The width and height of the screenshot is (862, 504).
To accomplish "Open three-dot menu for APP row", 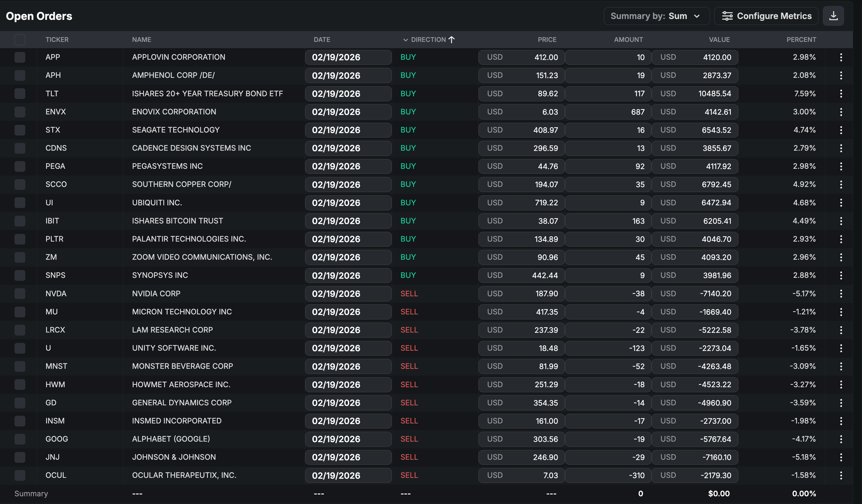I will [841, 57].
